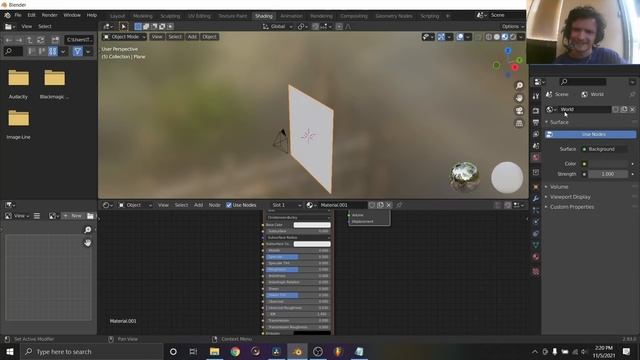This screenshot has height=360, width=640.
Task: Create new world datablock copy icon
Action: 624,109
